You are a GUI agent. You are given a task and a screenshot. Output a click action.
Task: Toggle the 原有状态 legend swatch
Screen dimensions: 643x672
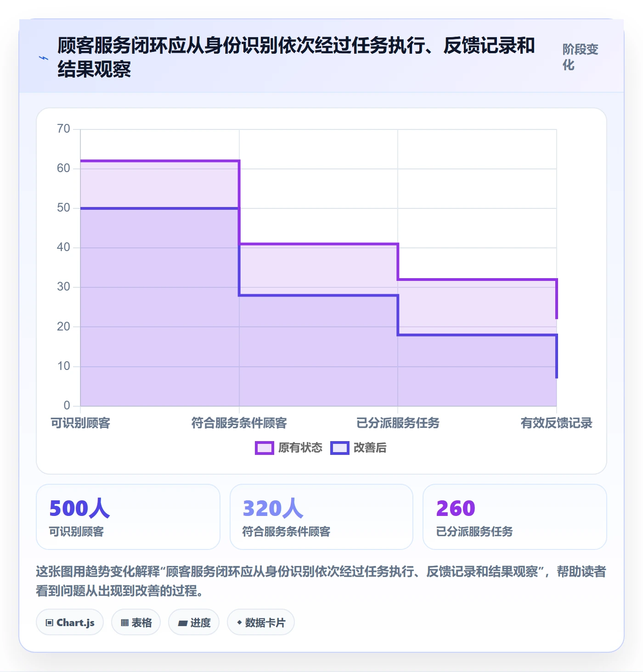click(265, 448)
